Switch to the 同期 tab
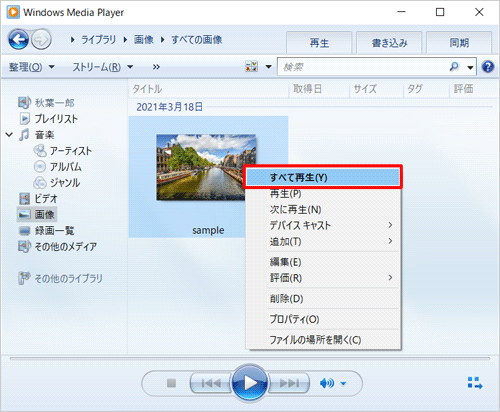500x412 pixels. click(459, 43)
